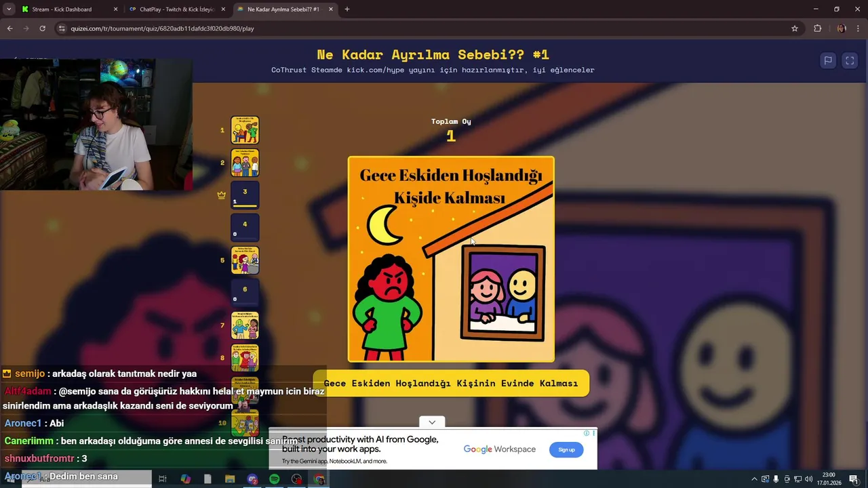The width and height of the screenshot is (868, 488).
Task: Go back to the previous page
Action: pyautogui.click(x=9, y=28)
